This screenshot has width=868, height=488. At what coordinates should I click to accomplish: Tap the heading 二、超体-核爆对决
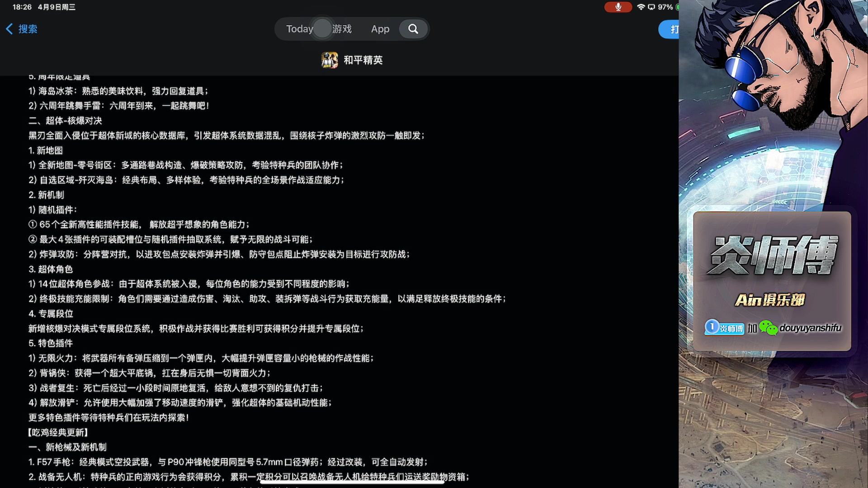coord(65,121)
